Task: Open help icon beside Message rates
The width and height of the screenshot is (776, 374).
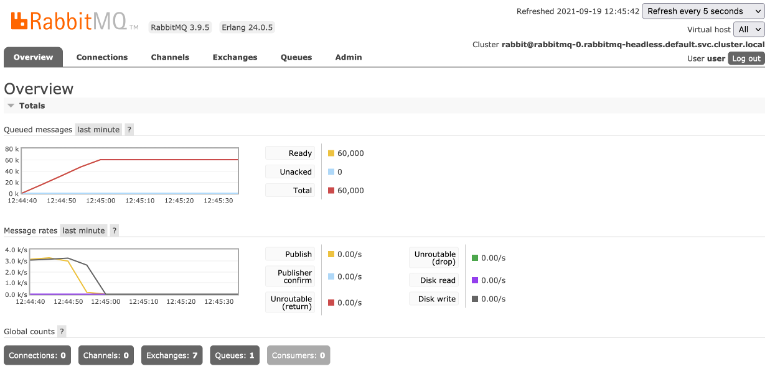Action: pyautogui.click(x=114, y=231)
